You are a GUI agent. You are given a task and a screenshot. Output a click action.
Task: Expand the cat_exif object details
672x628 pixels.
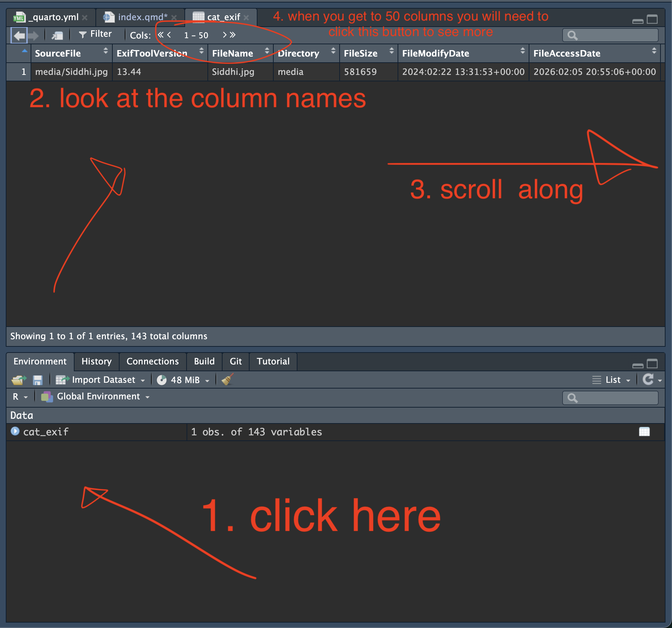(x=15, y=431)
